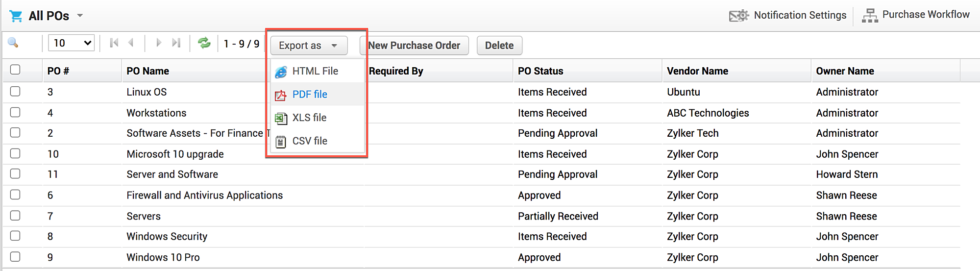
Task: Click the Purchase Workflow diagram icon
Action: (x=870, y=16)
